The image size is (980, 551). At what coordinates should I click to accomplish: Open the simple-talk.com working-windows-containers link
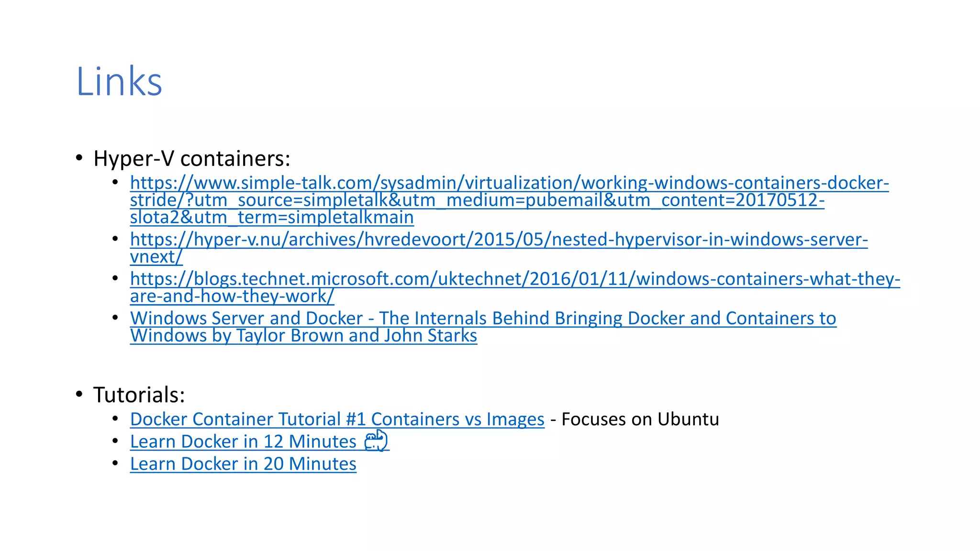click(x=509, y=183)
